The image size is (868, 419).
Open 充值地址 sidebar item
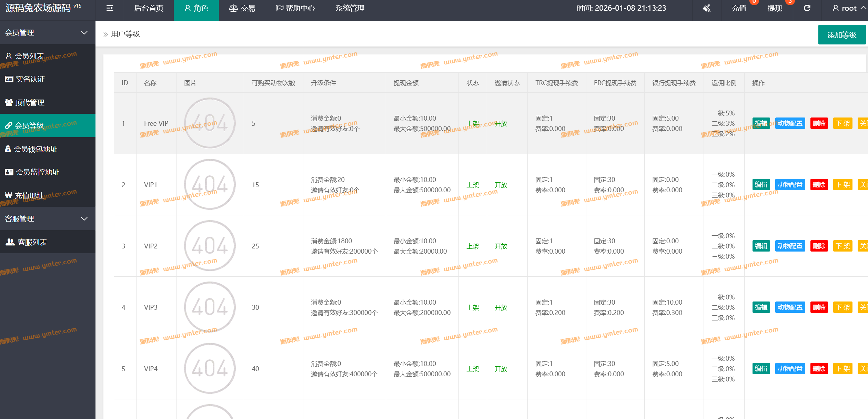[29, 195]
